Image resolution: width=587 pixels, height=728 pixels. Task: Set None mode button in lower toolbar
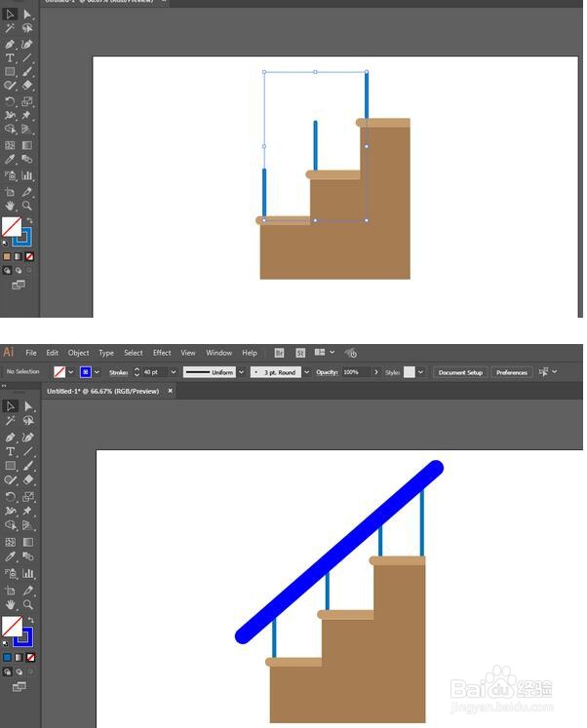click(x=30, y=658)
